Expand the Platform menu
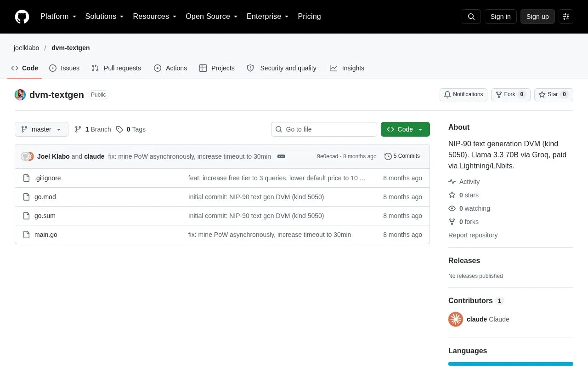This screenshot has width=588, height=368. coord(58,17)
